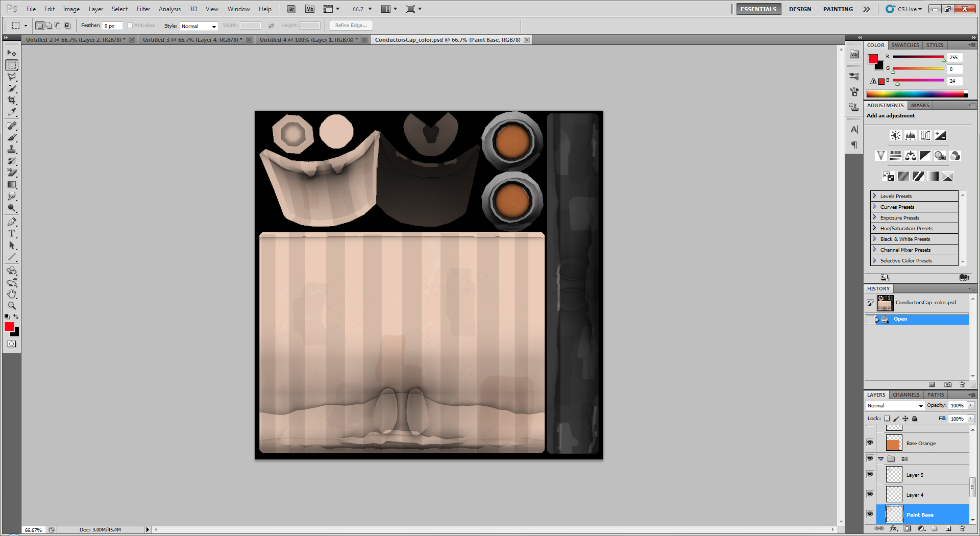Expand Hue/Saturation Presets list
This screenshot has height=536, width=980.
tap(874, 228)
